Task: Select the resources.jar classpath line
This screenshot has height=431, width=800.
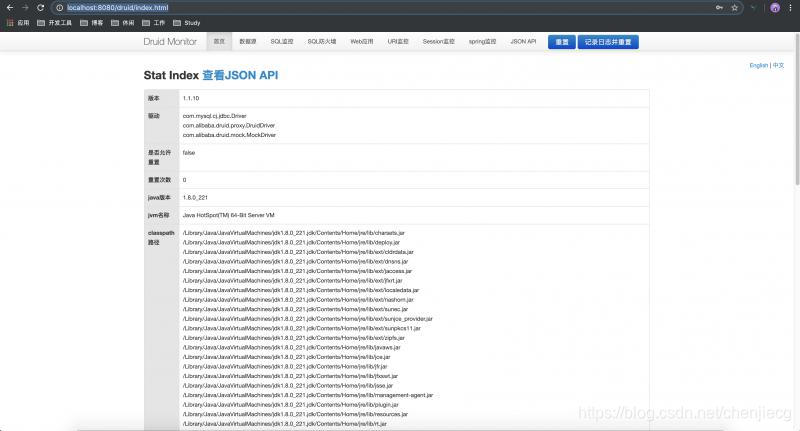Action: (295, 415)
